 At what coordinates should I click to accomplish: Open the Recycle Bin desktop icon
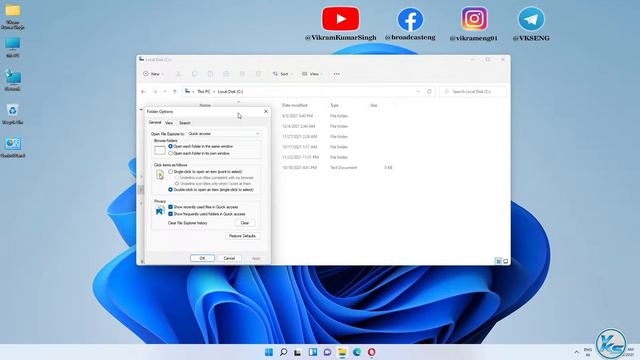click(12, 113)
